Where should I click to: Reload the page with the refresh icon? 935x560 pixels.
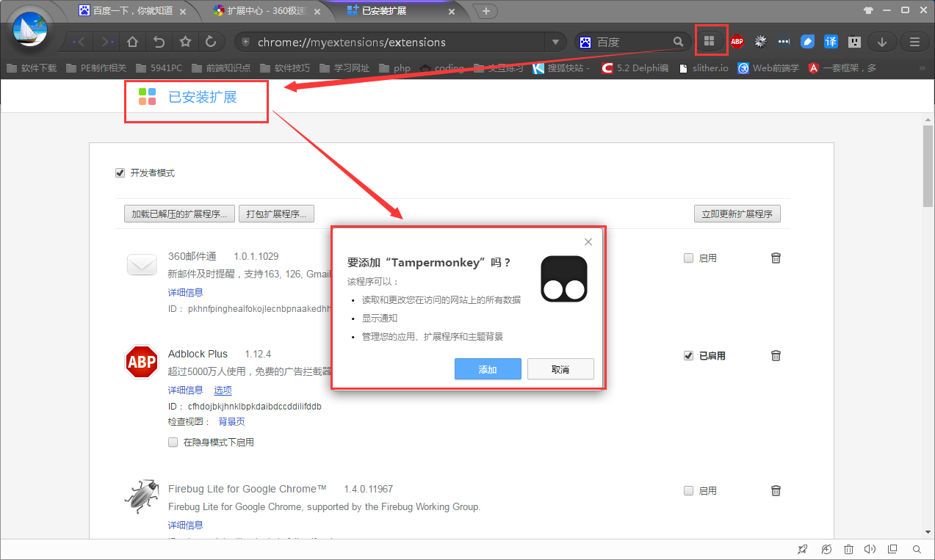[x=211, y=42]
